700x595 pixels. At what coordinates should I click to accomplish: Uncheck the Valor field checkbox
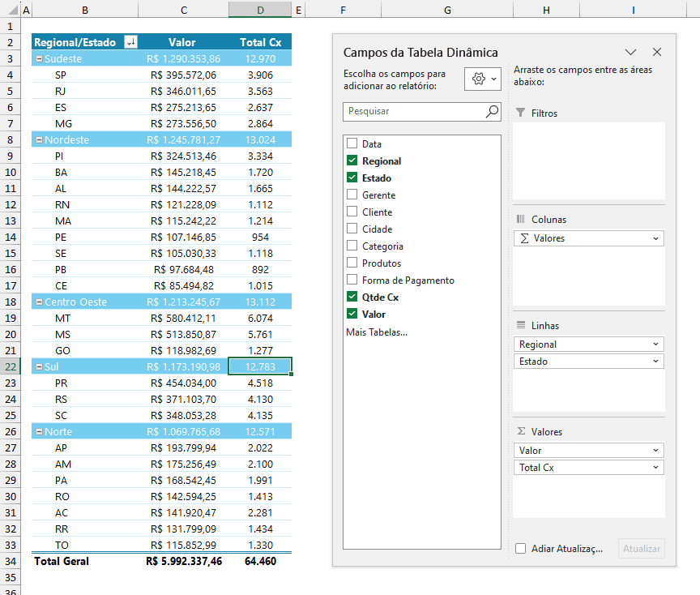[x=352, y=314]
